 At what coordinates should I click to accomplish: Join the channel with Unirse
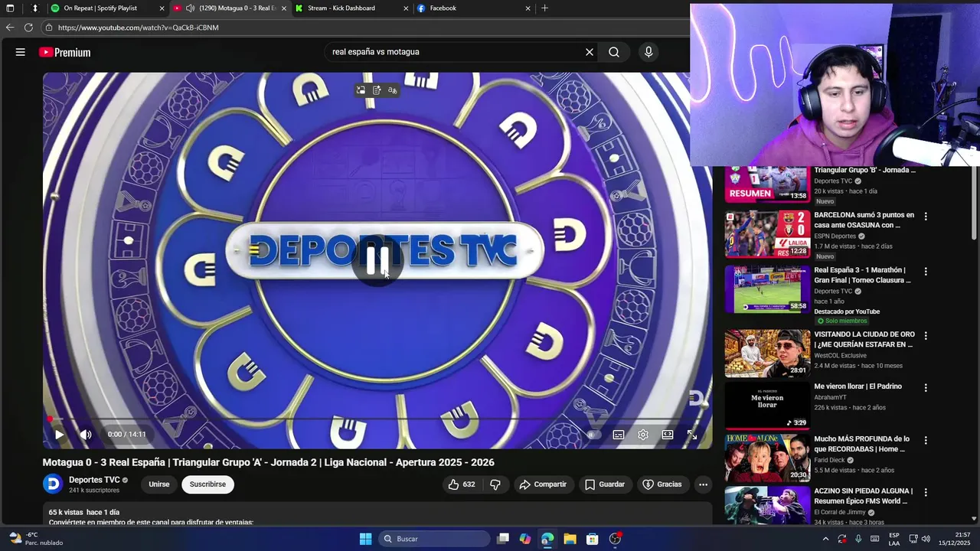(x=159, y=484)
